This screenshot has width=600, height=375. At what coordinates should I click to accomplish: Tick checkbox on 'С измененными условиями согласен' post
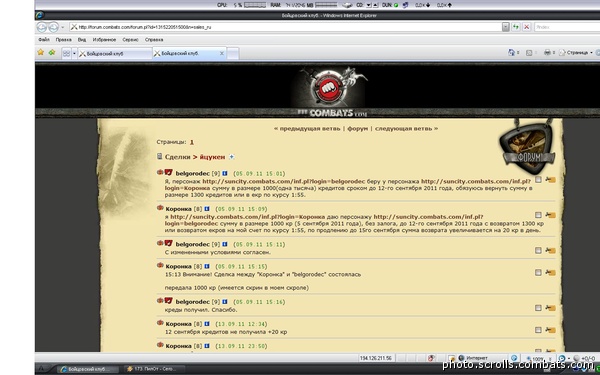pos(538,250)
